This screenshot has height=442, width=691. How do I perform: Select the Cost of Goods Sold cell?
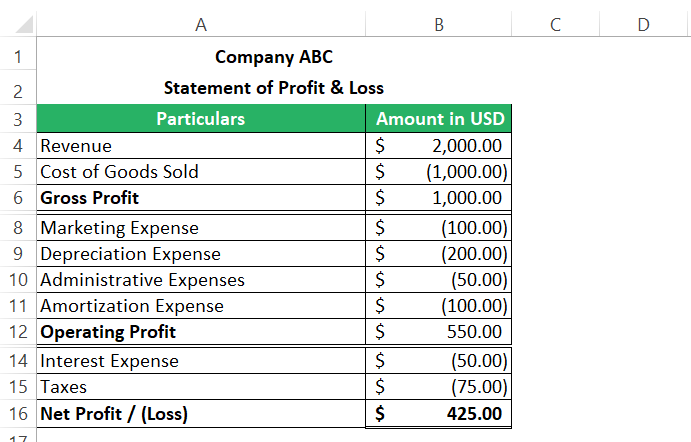[201, 172]
